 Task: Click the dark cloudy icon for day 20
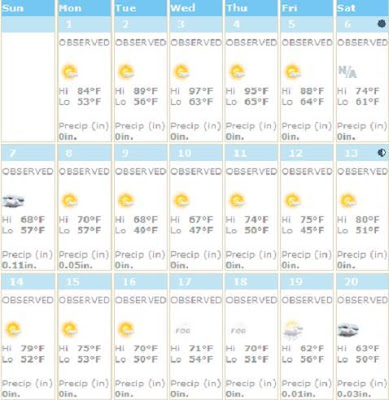coord(348,330)
